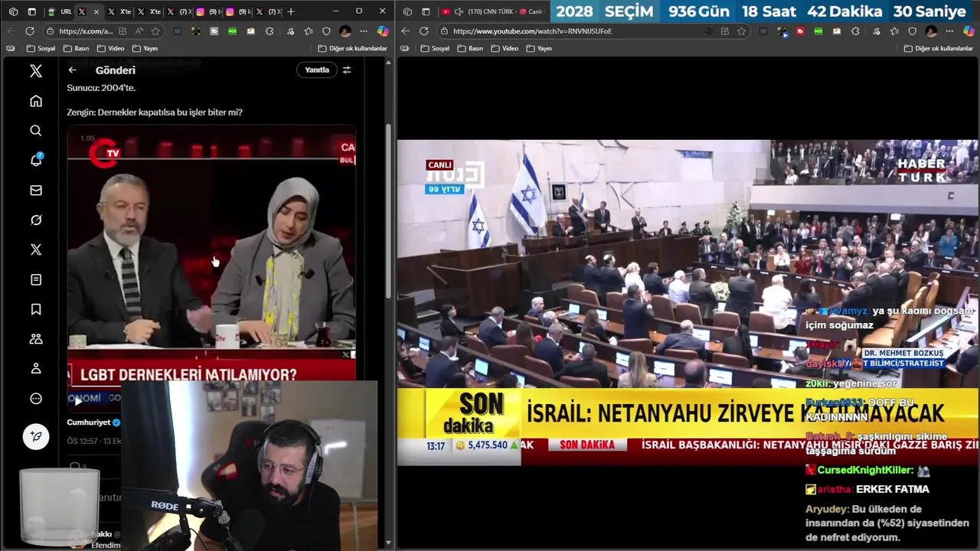This screenshot has height=551, width=980.
Task: Open reply filter icon beside Yanıtla
Action: click(347, 70)
